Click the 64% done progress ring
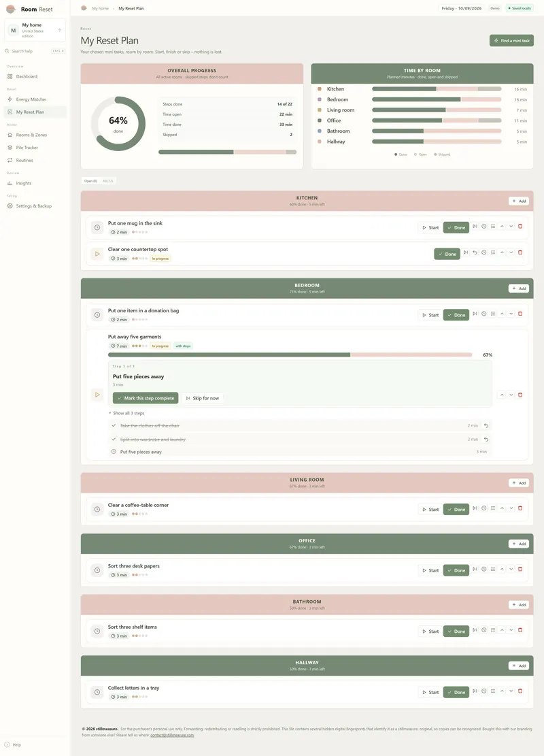Viewport: 544px width, 756px height. (x=118, y=124)
